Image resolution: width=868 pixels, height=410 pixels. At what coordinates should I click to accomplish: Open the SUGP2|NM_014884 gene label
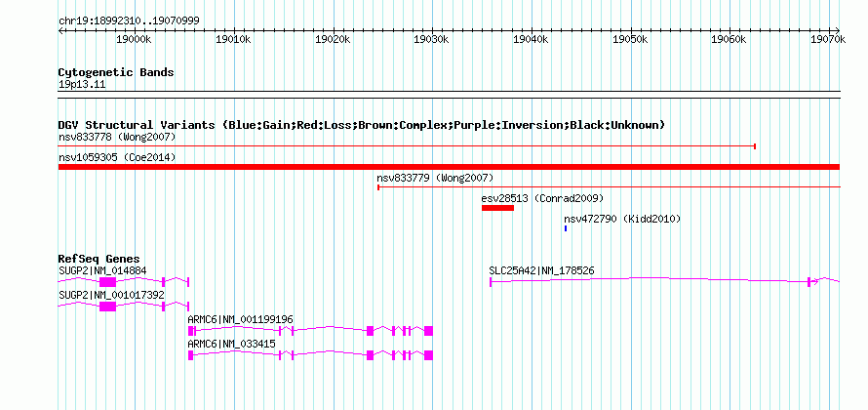(102, 270)
